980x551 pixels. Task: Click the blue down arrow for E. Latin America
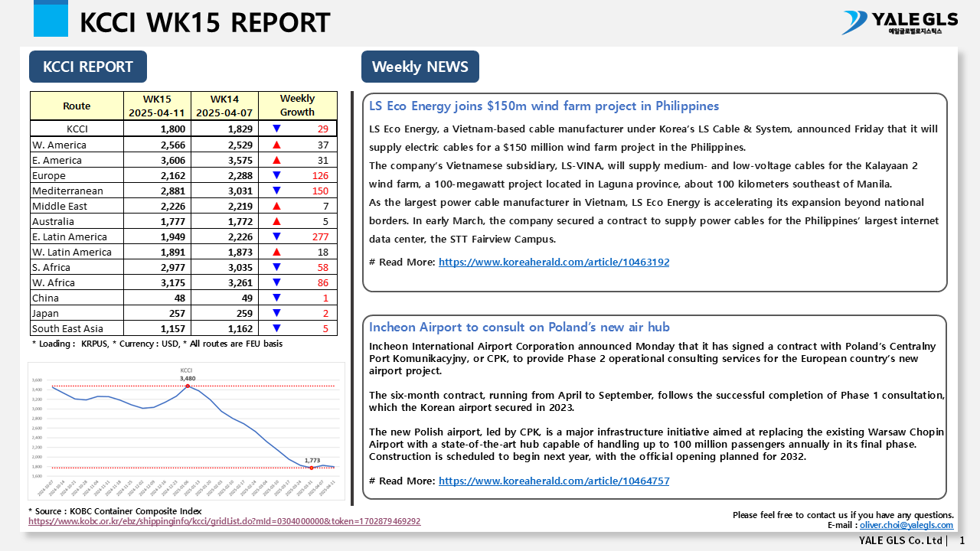(x=276, y=236)
